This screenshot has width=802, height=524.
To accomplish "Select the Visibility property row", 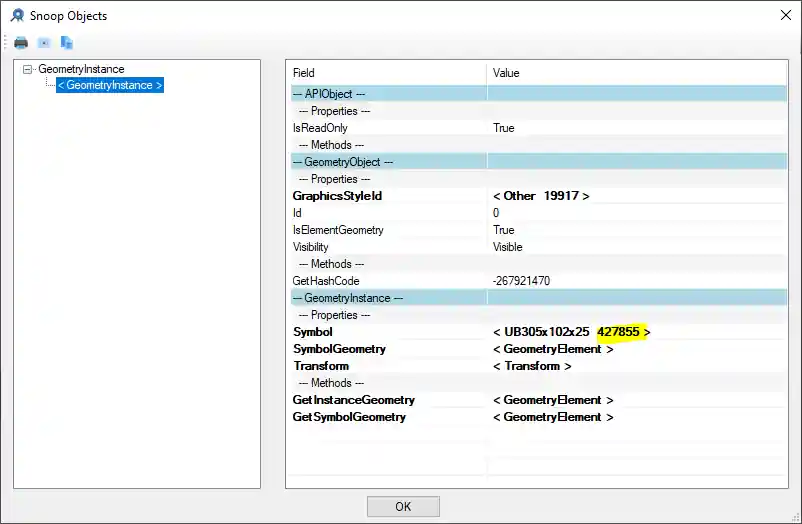I will pyautogui.click(x=310, y=247).
